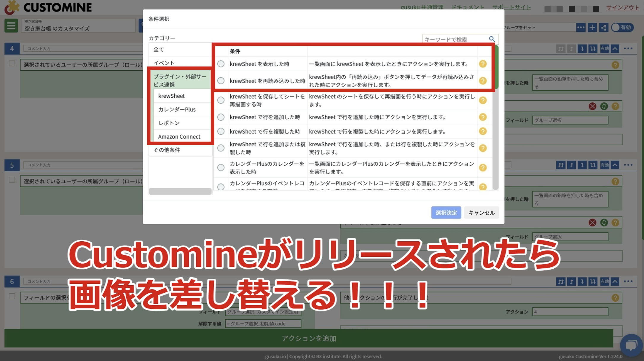Open help for krewSheet を表示した時 condition

coord(483,64)
